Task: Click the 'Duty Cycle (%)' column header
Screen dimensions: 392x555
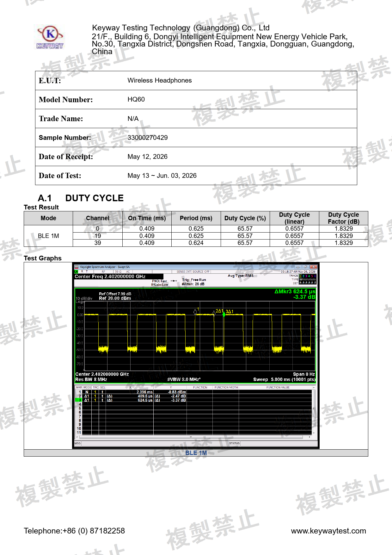Action: click(x=245, y=218)
